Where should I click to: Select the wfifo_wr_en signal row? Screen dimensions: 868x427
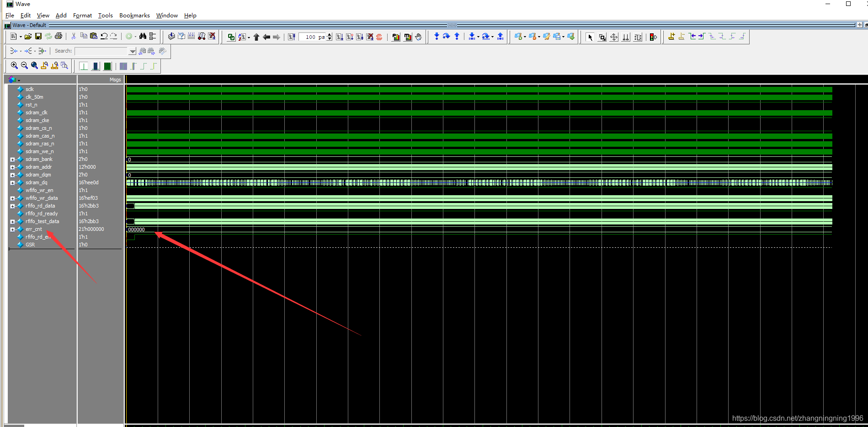(x=39, y=190)
